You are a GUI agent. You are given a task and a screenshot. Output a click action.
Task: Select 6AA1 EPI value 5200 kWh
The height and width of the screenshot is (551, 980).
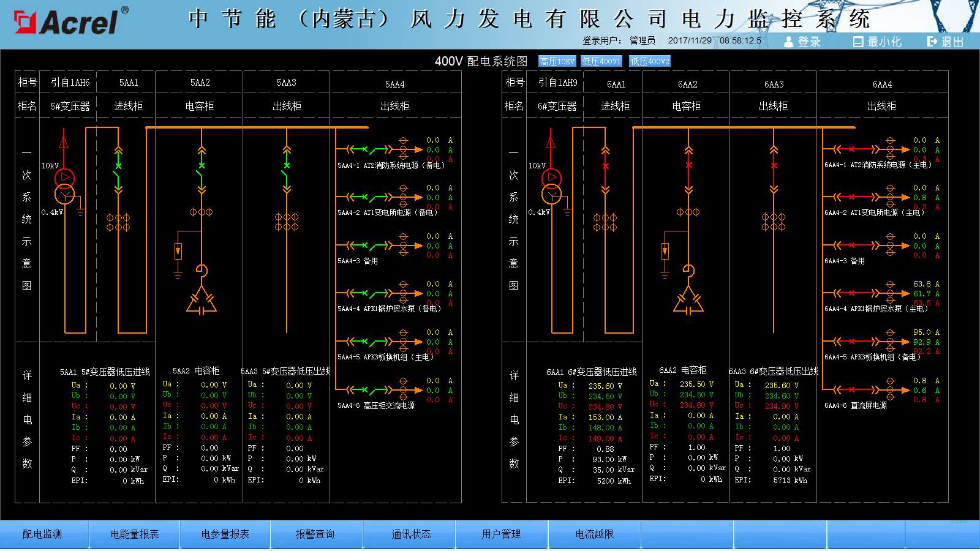pyautogui.click(x=614, y=481)
